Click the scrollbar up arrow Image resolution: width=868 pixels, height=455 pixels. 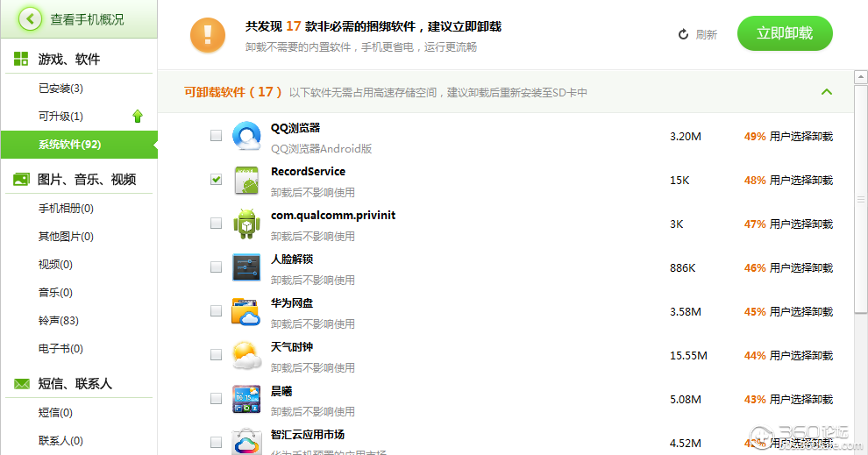pos(860,77)
